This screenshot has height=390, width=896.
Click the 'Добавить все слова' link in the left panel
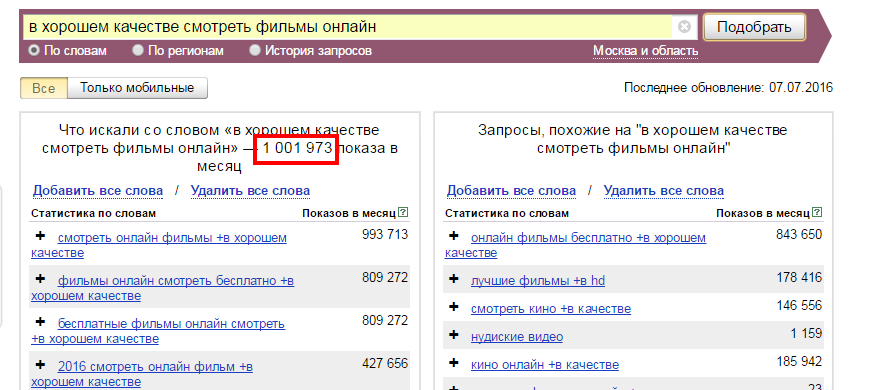pyautogui.click(x=98, y=190)
